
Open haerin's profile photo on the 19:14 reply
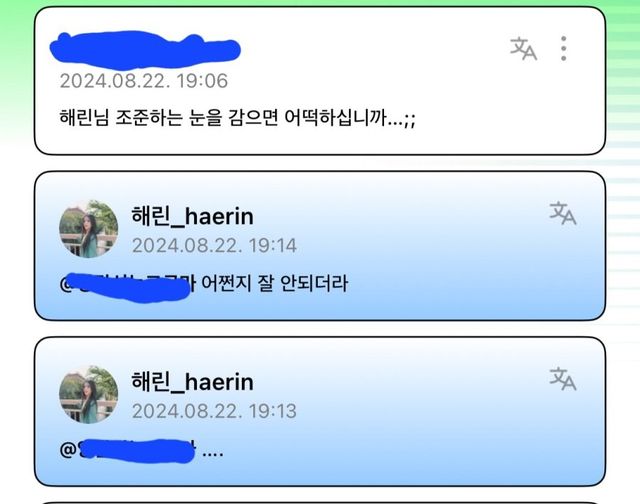(x=89, y=229)
